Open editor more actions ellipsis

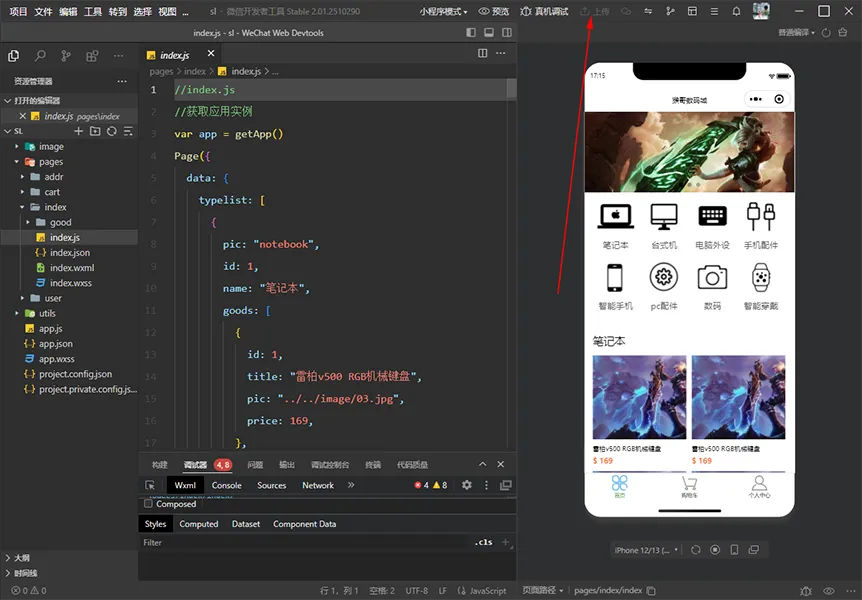click(x=500, y=53)
